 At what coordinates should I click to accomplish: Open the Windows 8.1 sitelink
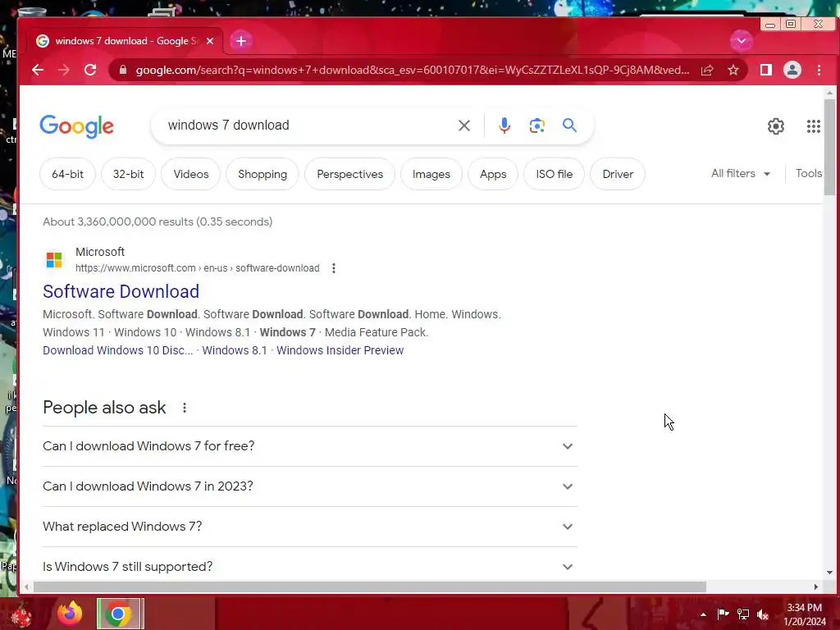[234, 350]
